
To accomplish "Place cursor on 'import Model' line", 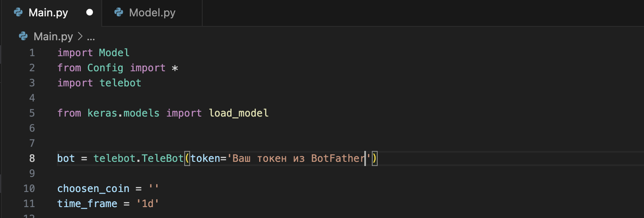I will coord(93,53).
